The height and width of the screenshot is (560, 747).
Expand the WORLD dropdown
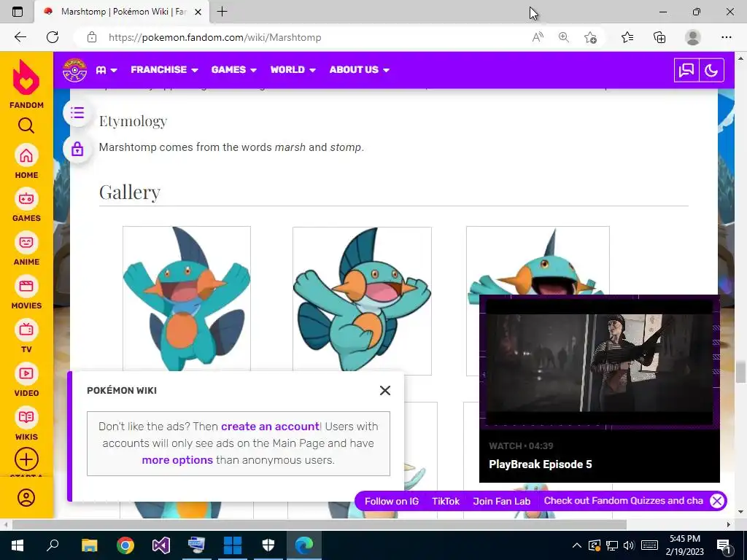pyautogui.click(x=293, y=69)
